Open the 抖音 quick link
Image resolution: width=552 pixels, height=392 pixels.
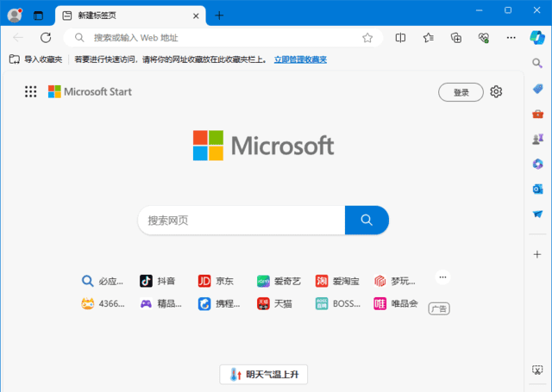(x=157, y=281)
